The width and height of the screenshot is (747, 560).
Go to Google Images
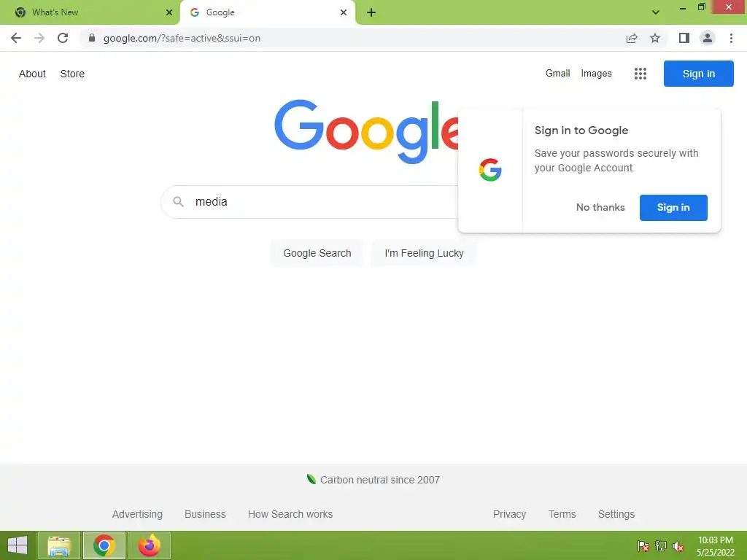point(596,74)
